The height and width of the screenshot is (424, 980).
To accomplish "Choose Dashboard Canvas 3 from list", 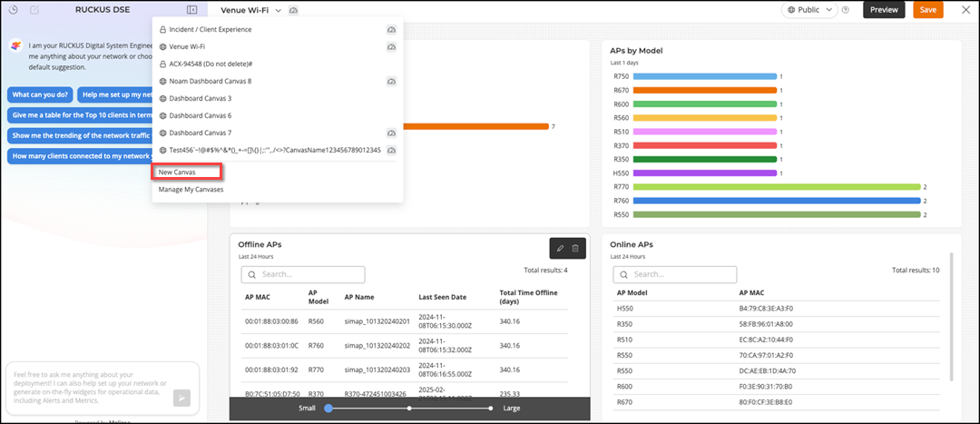I will [201, 98].
